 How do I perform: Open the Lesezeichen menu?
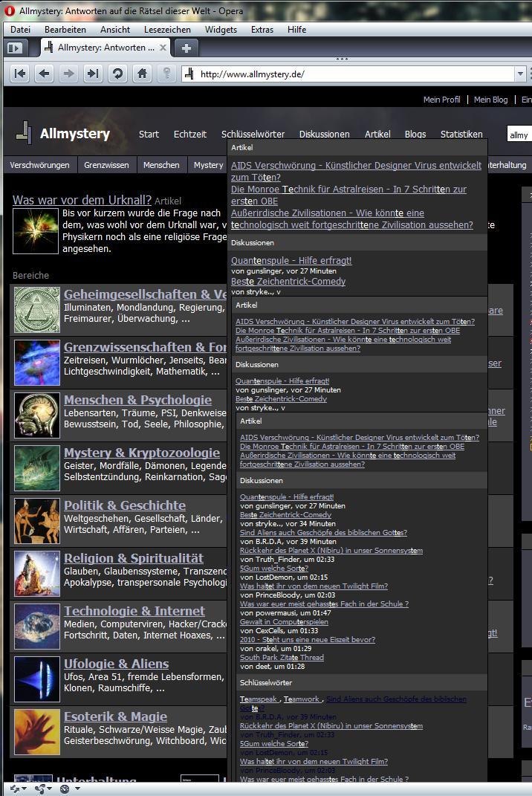click(x=167, y=30)
